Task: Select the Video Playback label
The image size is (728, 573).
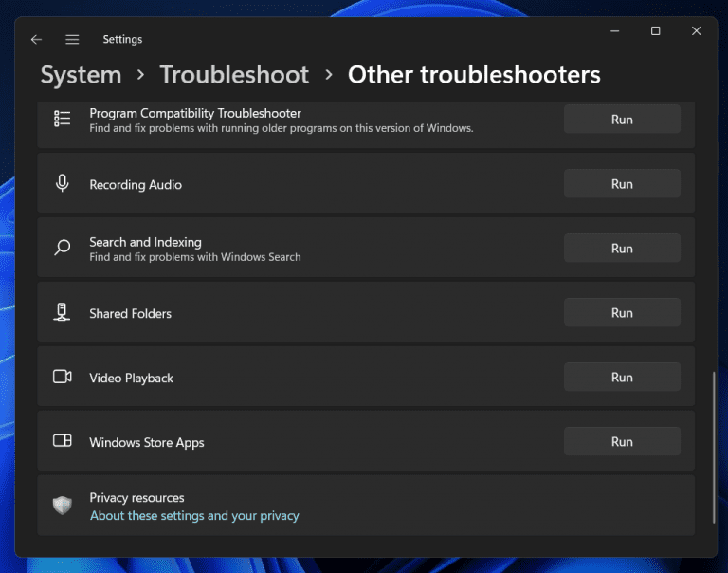Action: pyautogui.click(x=132, y=379)
